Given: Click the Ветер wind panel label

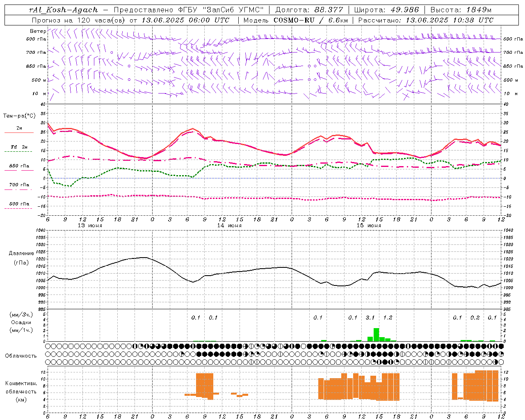Looking at the screenshot, I should click(38, 31).
